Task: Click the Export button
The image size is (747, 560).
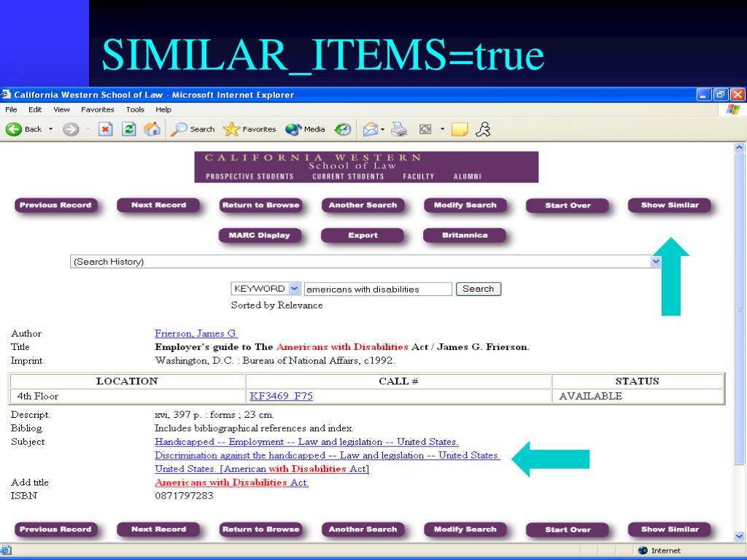Action: [363, 236]
